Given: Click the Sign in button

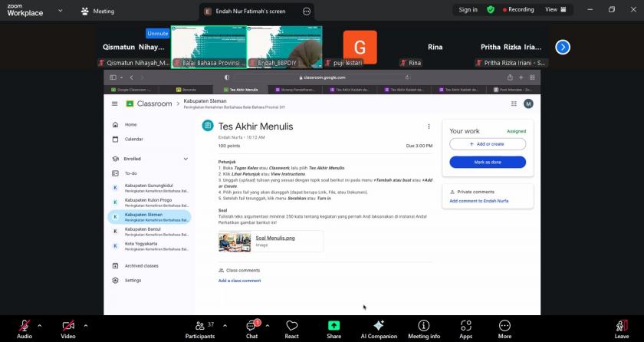Looking at the screenshot, I should [468, 10].
